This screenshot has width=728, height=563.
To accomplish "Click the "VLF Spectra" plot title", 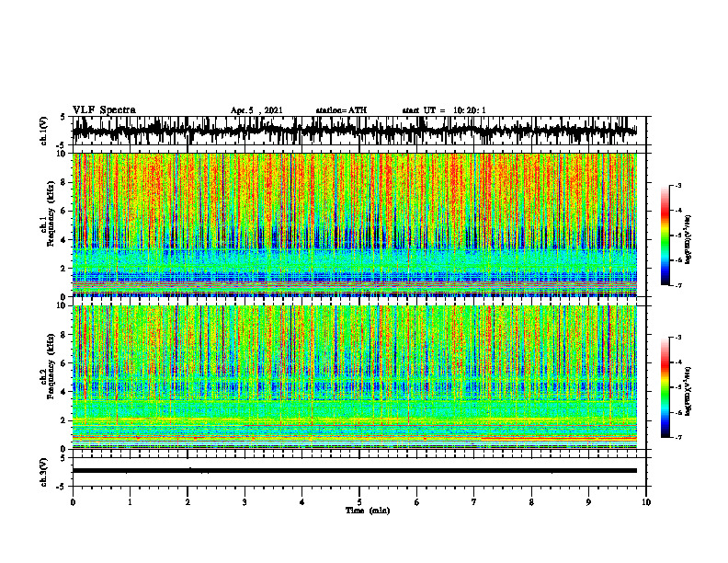I will pos(104,110).
